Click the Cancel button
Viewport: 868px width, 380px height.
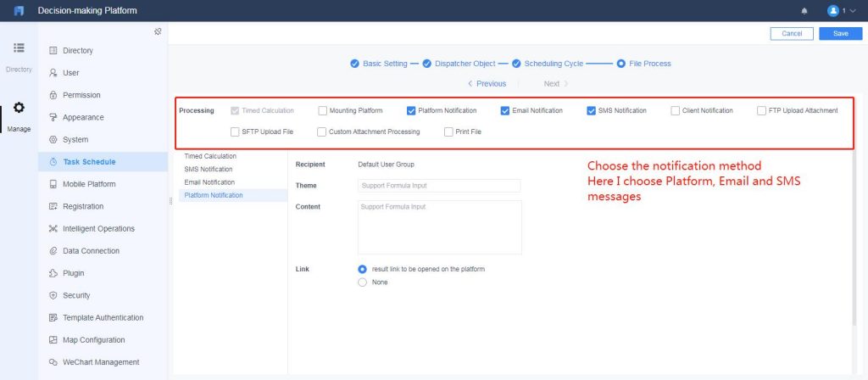coord(792,34)
